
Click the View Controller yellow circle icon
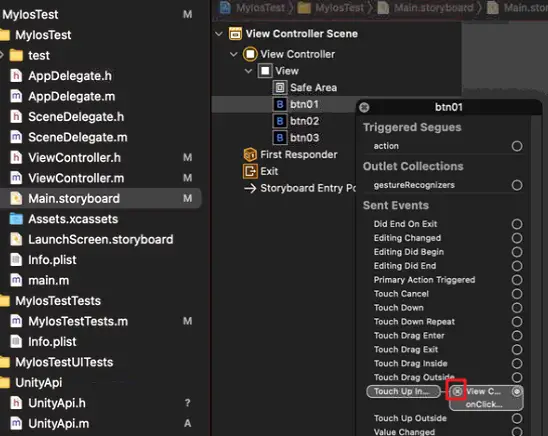tap(250, 54)
